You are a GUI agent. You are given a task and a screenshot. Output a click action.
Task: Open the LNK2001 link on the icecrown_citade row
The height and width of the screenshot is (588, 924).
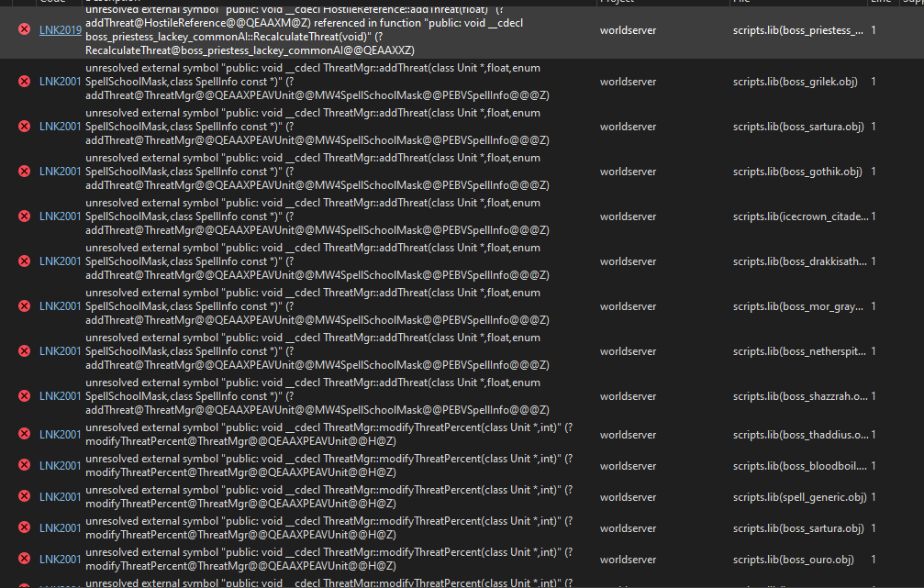pyautogui.click(x=61, y=216)
